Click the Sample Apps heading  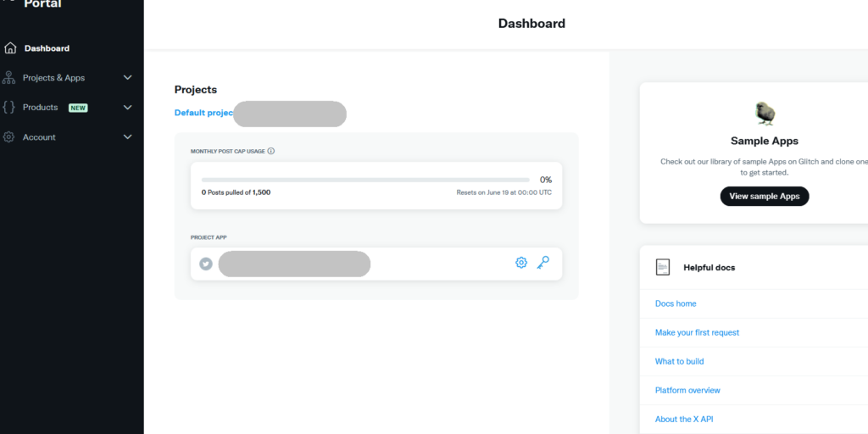click(765, 141)
